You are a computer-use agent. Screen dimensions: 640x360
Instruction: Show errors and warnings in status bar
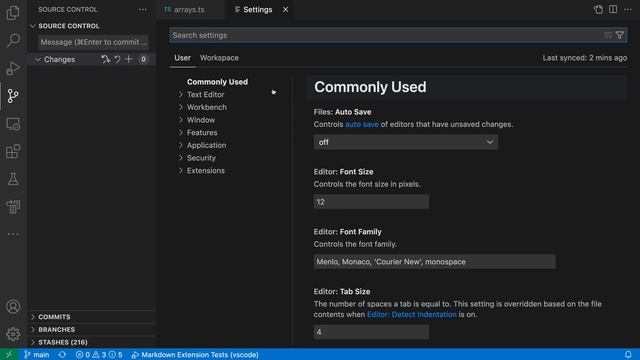coord(99,355)
